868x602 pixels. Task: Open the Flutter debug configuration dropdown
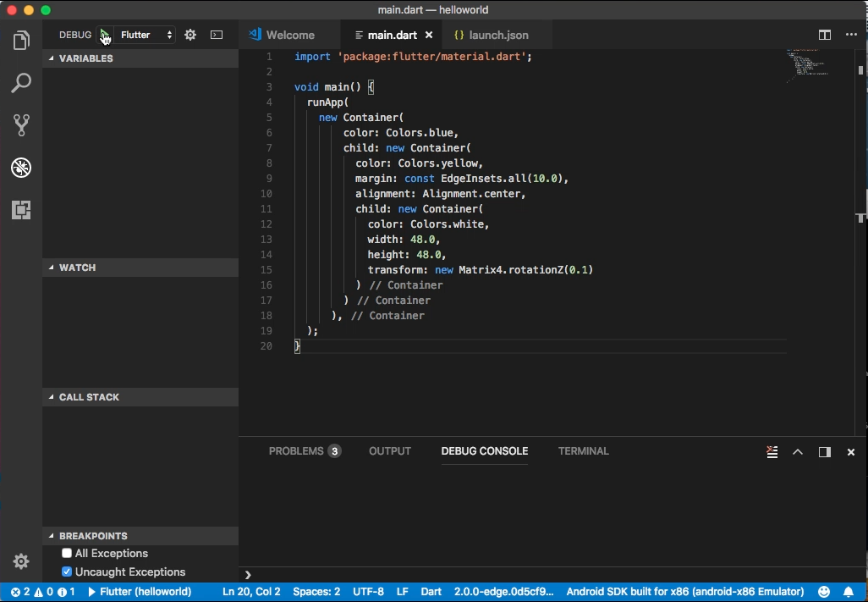[x=146, y=35]
